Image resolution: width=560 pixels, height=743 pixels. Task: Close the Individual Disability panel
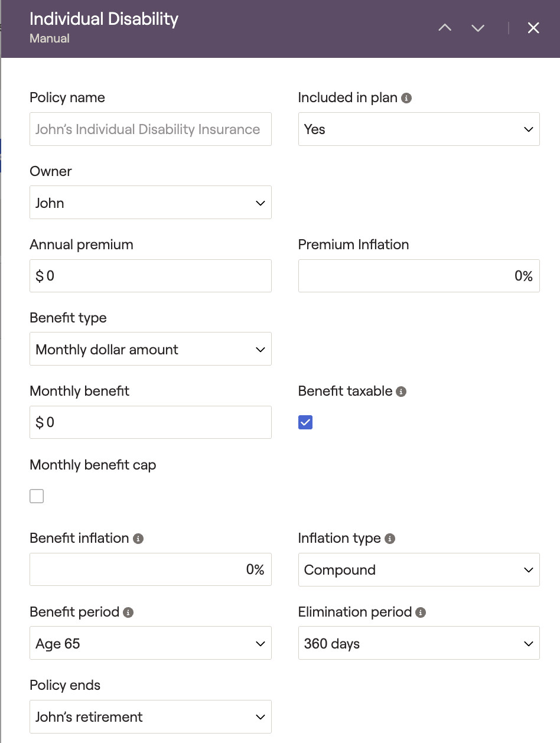point(533,28)
